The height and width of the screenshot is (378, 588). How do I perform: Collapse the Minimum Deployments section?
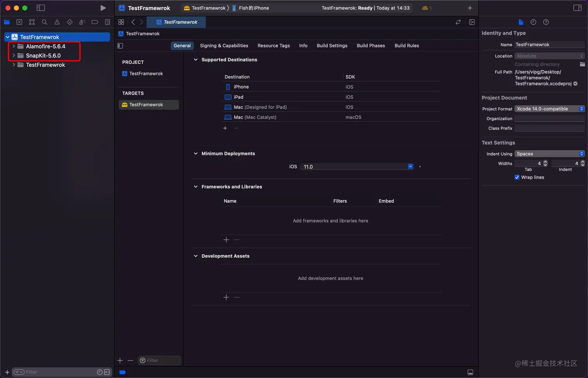[x=196, y=153]
